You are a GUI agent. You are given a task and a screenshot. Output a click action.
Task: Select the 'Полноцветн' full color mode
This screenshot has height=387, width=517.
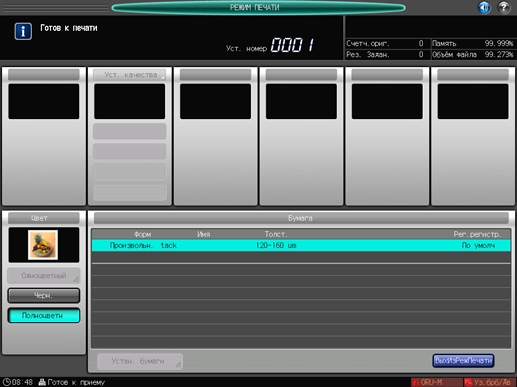click(x=44, y=315)
